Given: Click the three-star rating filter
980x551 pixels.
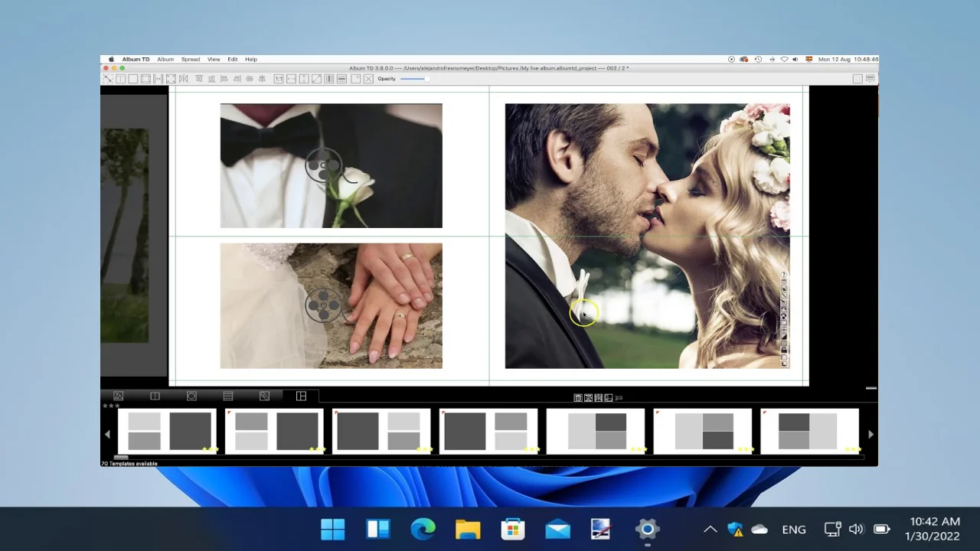Looking at the screenshot, I should 111,406.
